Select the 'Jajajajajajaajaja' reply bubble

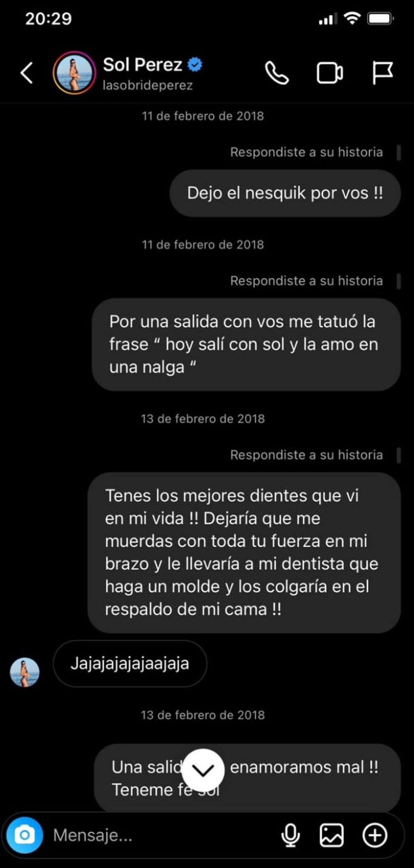point(130,663)
